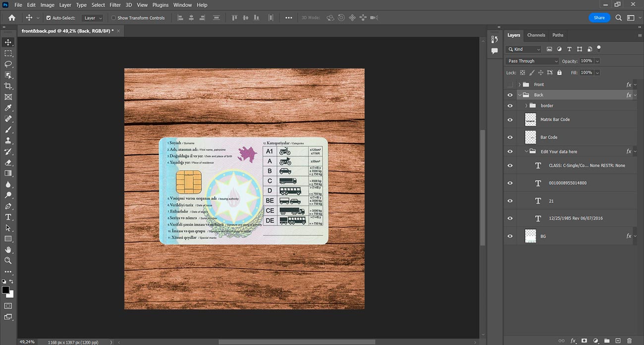Select the Crop tool

[8, 86]
